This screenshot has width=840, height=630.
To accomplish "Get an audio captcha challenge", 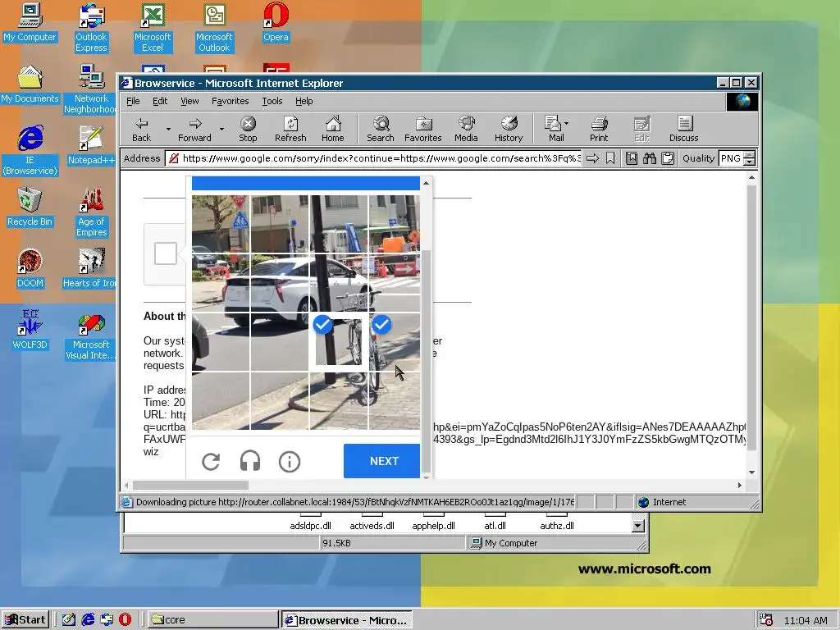I will (250, 461).
